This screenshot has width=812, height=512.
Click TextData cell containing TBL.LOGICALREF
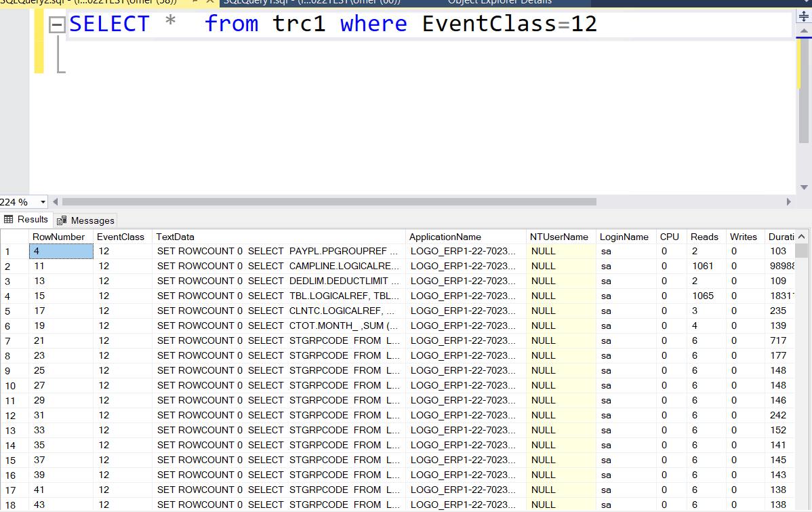[279, 296]
